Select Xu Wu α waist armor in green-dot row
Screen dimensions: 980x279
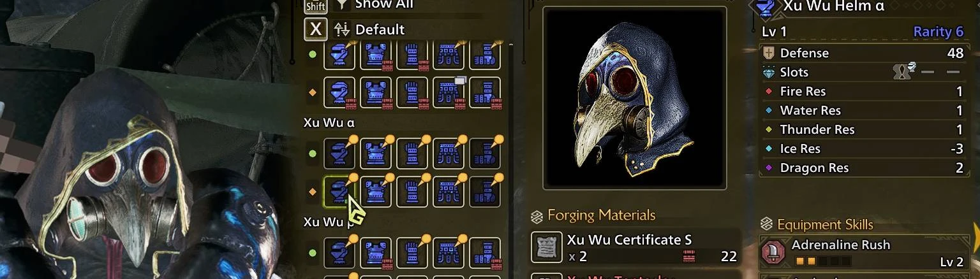[449, 154]
